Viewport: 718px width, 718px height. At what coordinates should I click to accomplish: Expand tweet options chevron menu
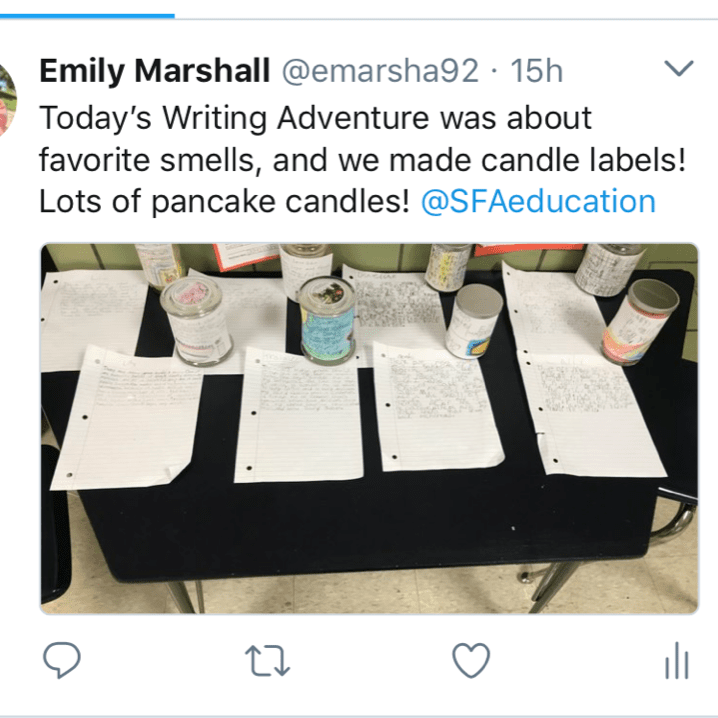679,68
